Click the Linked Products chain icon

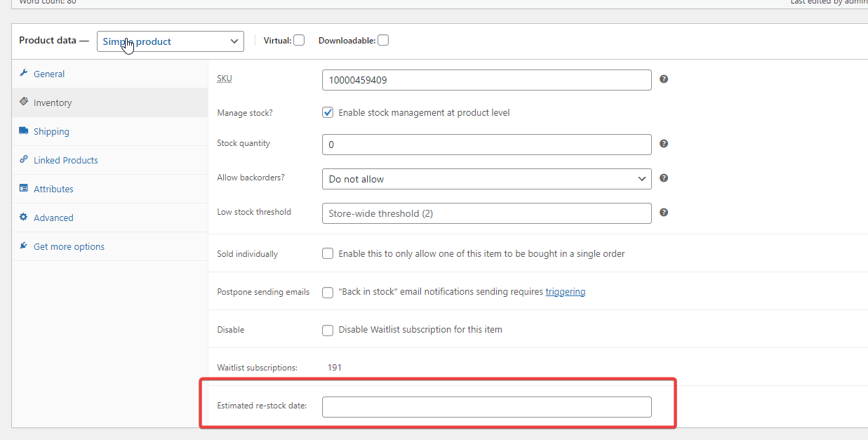pos(24,160)
